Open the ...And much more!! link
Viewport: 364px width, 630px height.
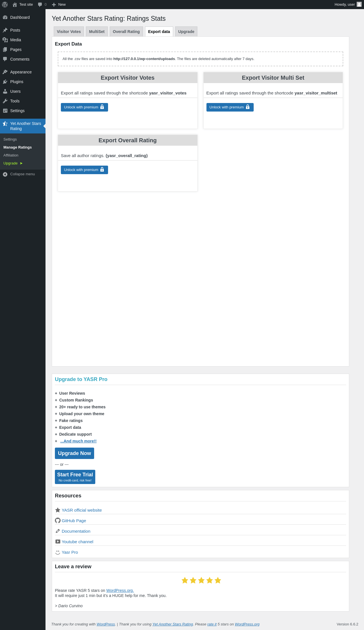[x=78, y=441]
